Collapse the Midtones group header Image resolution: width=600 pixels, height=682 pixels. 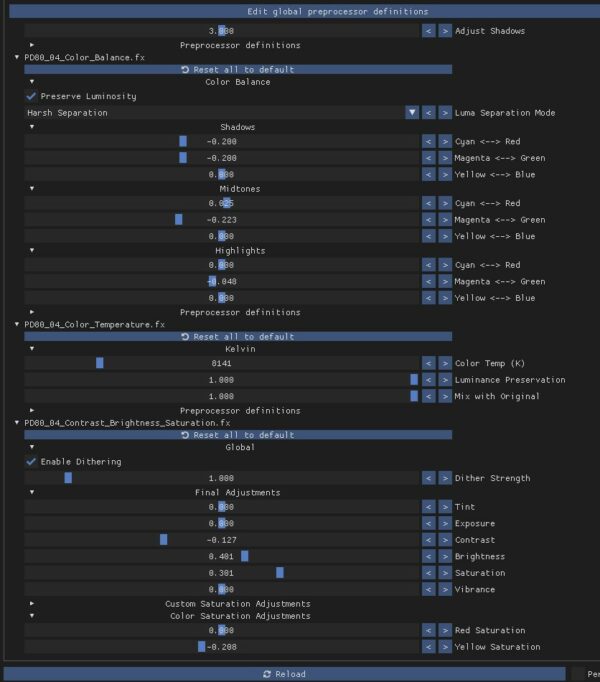tap(32, 188)
